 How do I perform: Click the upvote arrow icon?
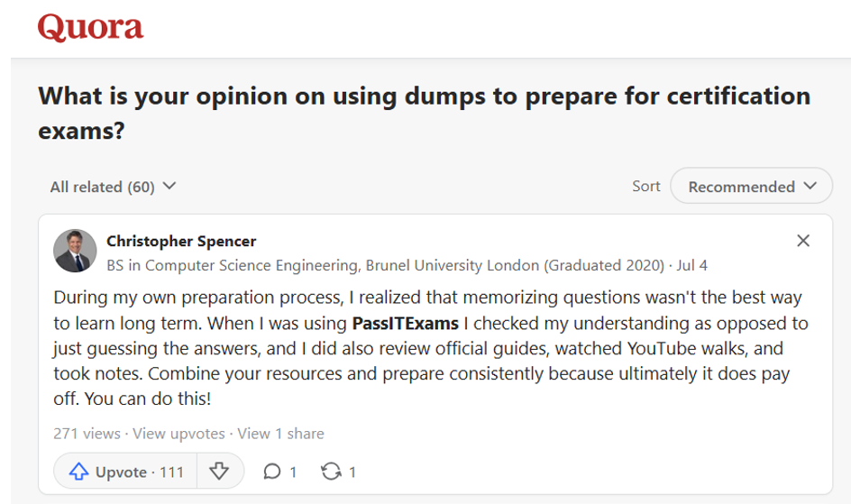coord(78,472)
